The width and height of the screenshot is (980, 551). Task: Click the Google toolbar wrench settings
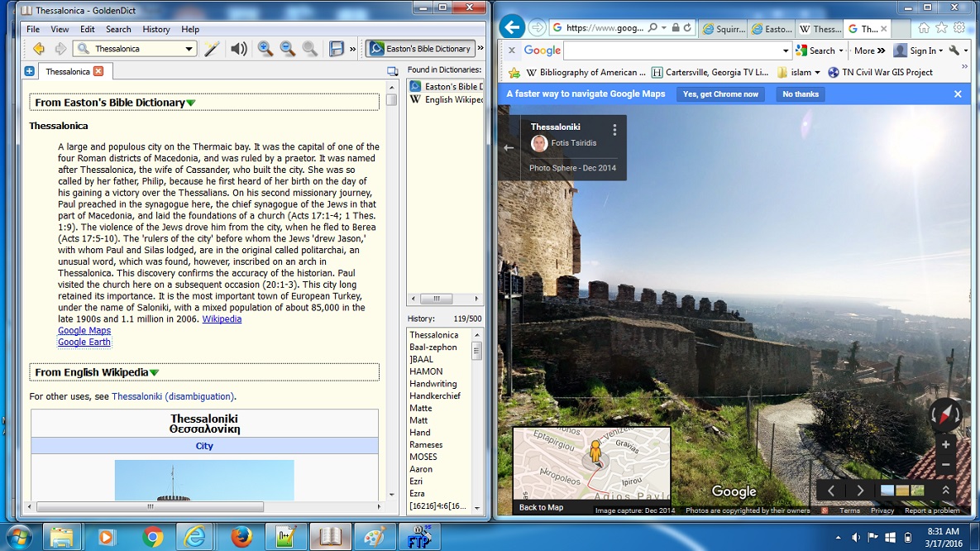[954, 50]
